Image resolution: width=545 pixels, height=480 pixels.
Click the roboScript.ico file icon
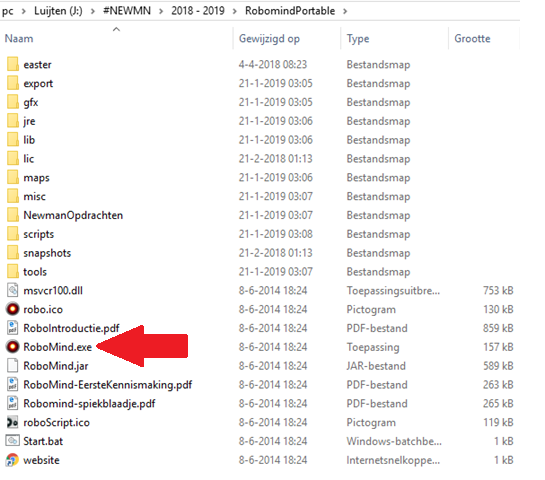tap(13, 422)
